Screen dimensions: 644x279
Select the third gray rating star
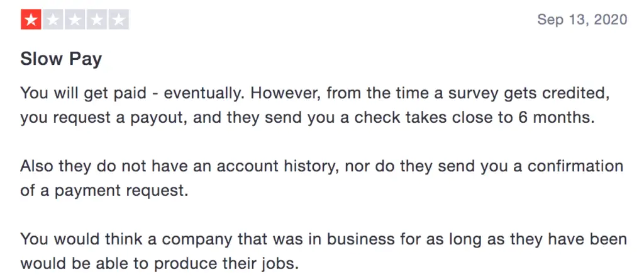(x=75, y=20)
